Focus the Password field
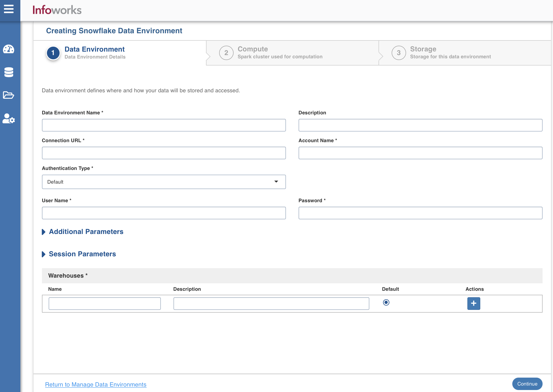The image size is (553, 392). (420, 213)
